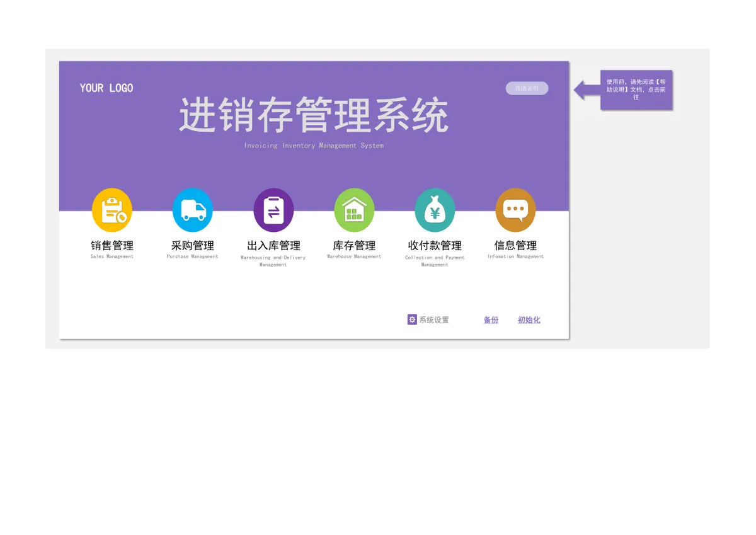Open the green warehouse inventory icon
This screenshot has height=535, width=756.
pyautogui.click(x=354, y=210)
